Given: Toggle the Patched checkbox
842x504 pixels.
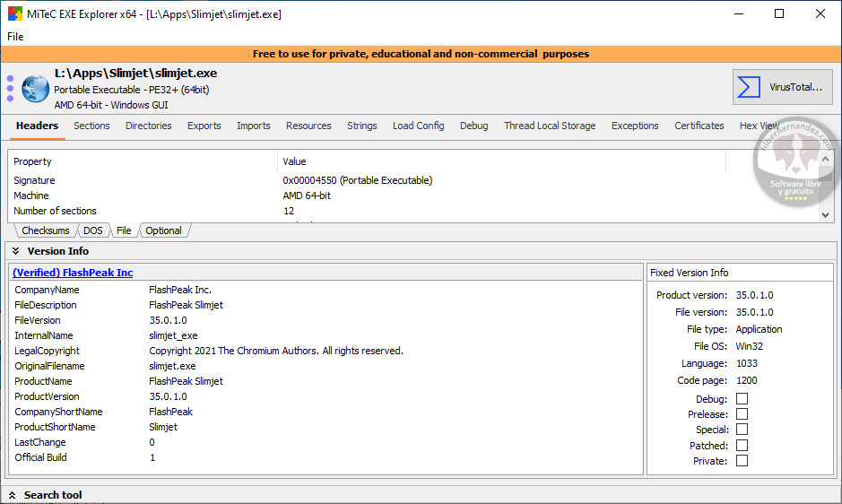Looking at the screenshot, I should [742, 445].
